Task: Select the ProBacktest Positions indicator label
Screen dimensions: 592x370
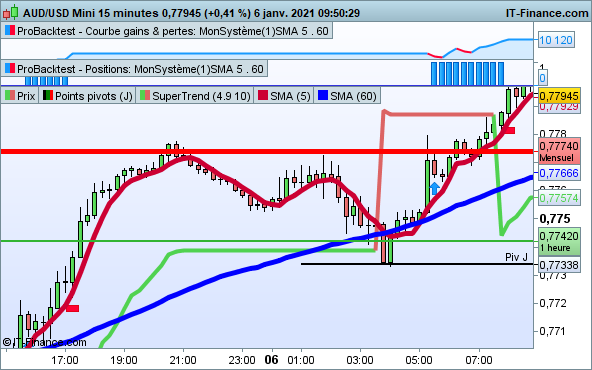Action: coord(134,69)
